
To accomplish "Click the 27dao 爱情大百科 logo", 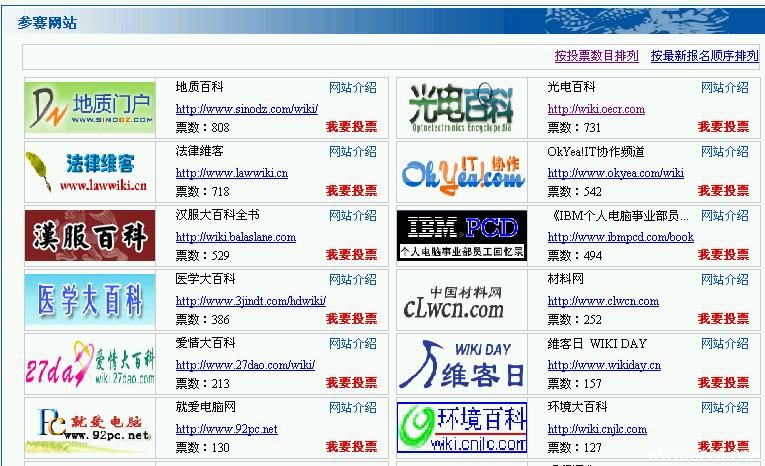I will (90, 364).
